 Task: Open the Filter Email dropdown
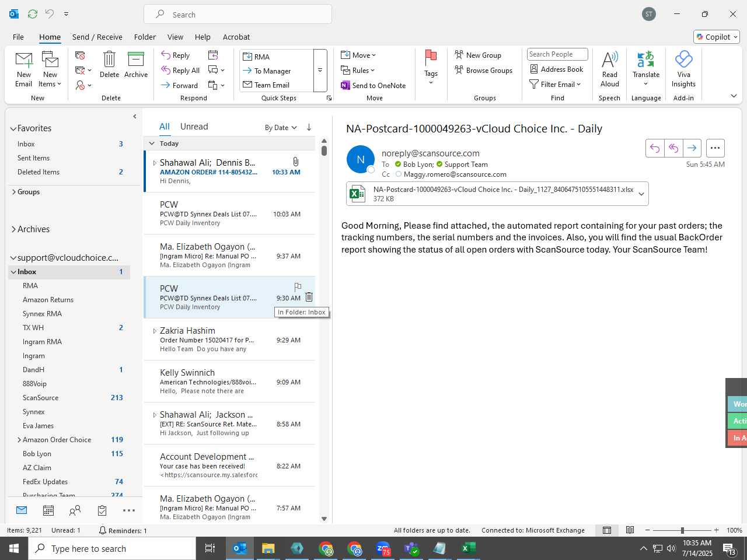pos(555,84)
